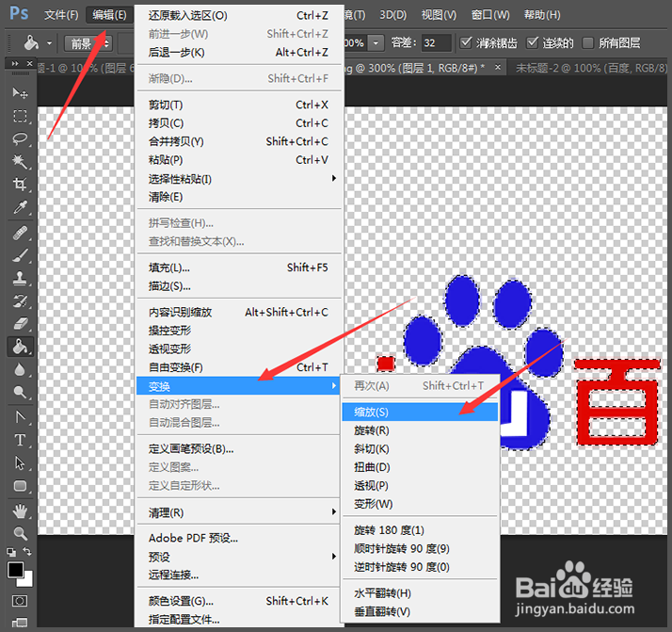Select the Rectangular Marquee tool
Viewport: 672px width, 632px height.
[20, 116]
